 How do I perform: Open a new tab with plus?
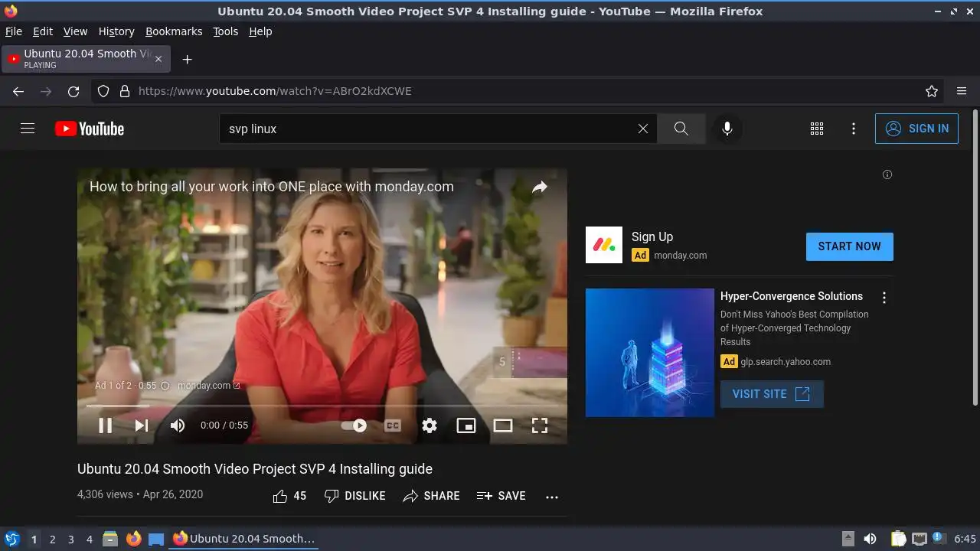click(187, 59)
